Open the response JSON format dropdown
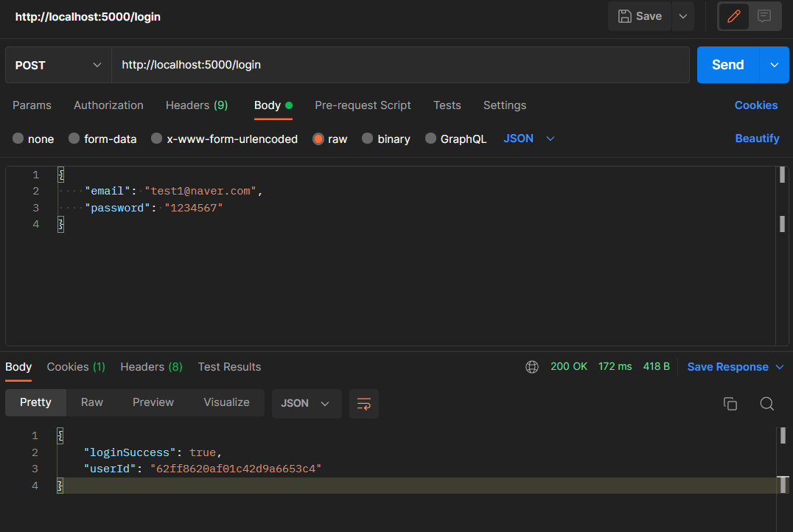The width and height of the screenshot is (793, 532). [307, 404]
